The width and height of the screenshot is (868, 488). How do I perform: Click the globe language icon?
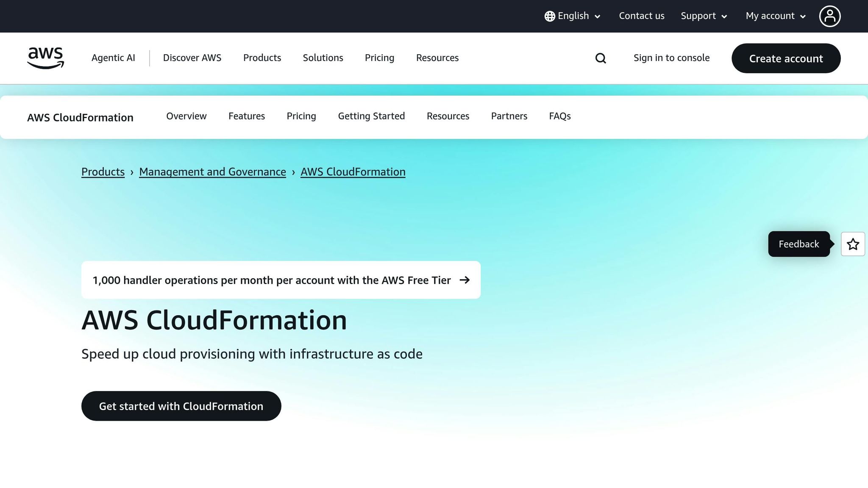pyautogui.click(x=549, y=16)
